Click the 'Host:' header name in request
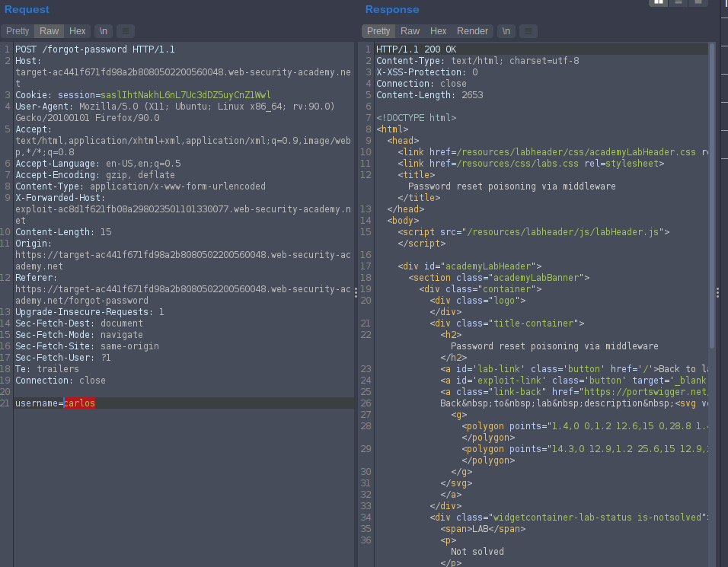 coord(28,61)
